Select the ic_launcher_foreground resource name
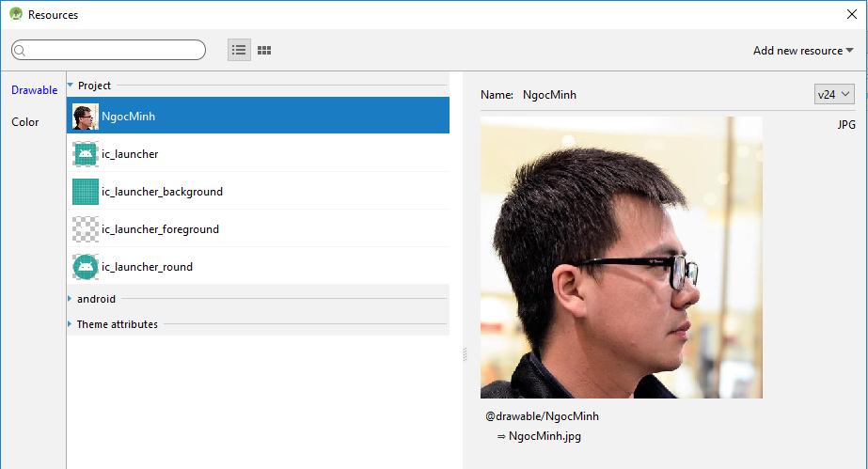 click(x=161, y=229)
